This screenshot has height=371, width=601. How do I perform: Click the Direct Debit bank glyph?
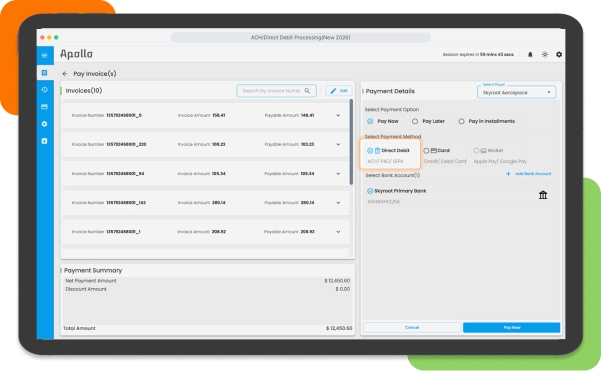click(377, 151)
